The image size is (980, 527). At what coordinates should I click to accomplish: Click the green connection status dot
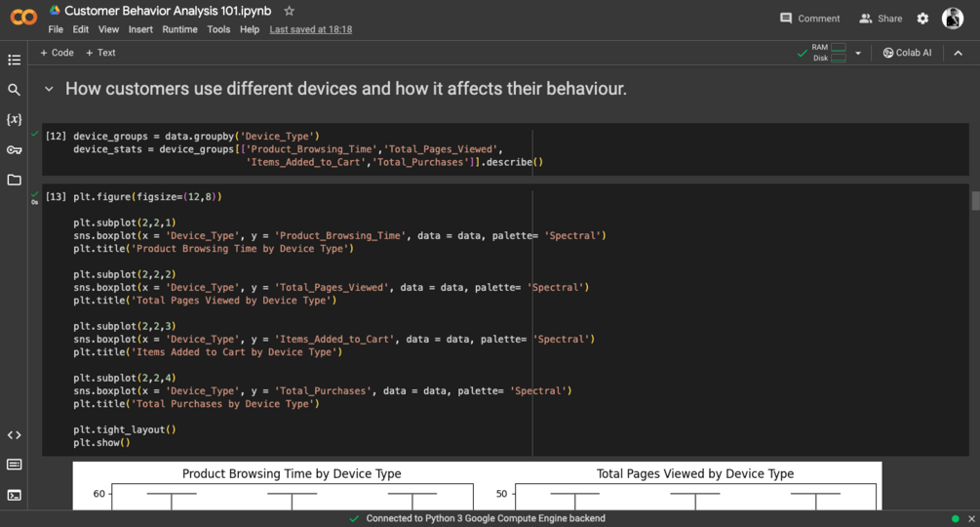point(955,519)
